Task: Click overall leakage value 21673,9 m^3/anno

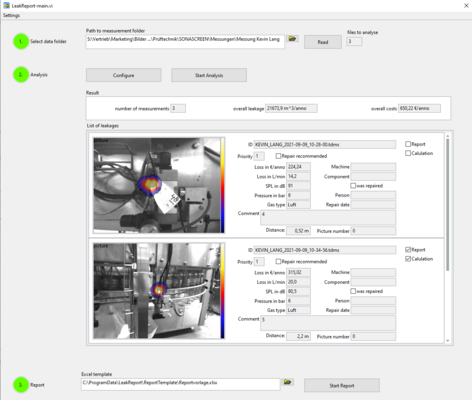Action: [x=291, y=108]
